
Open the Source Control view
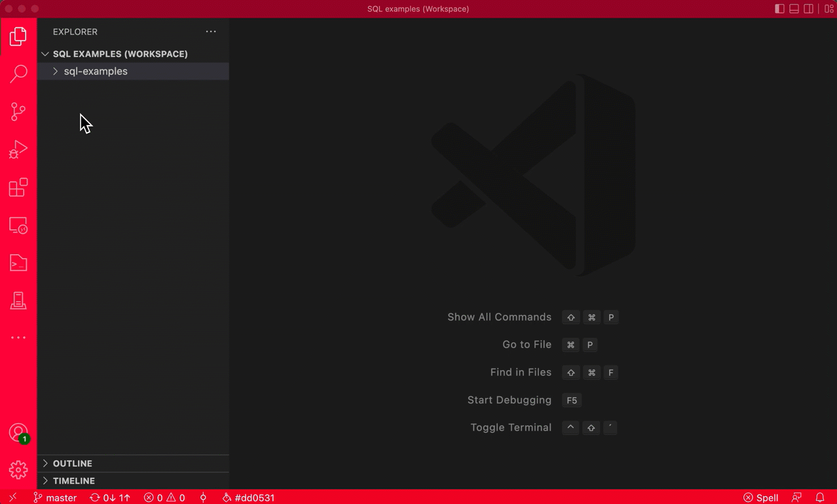pyautogui.click(x=18, y=111)
